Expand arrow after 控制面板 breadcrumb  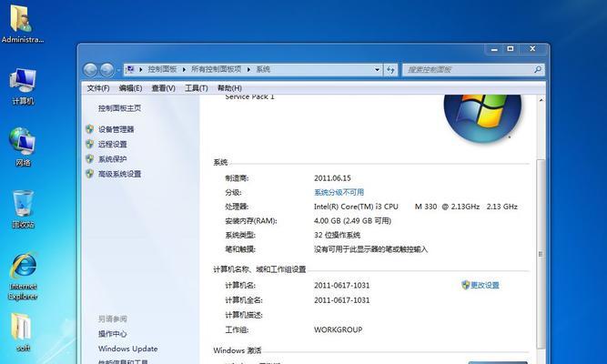[x=184, y=69]
